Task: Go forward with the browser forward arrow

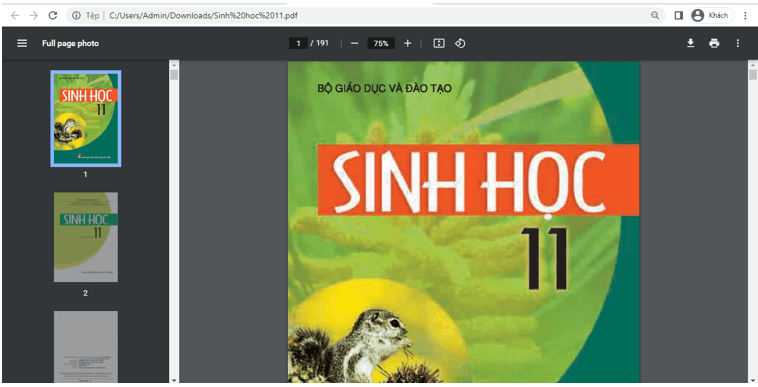Action: (34, 15)
